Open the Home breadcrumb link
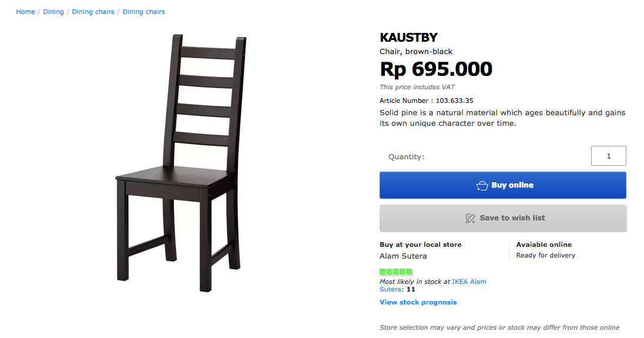644x338 pixels. (25, 12)
